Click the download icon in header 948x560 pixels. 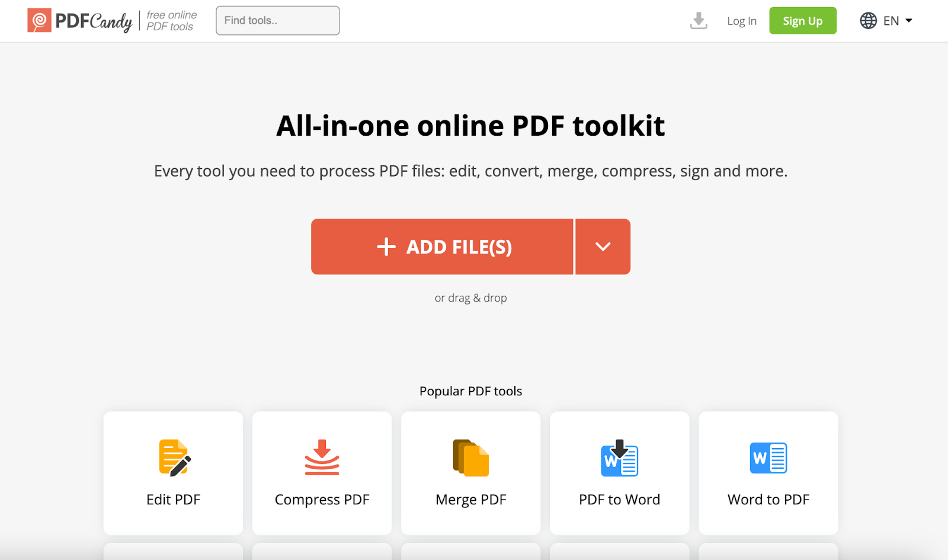click(699, 21)
